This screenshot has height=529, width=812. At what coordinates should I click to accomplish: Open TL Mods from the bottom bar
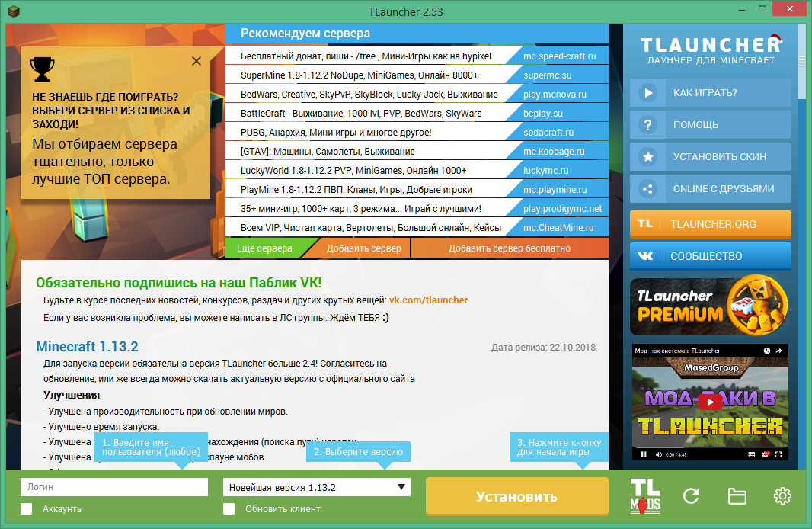tap(644, 495)
